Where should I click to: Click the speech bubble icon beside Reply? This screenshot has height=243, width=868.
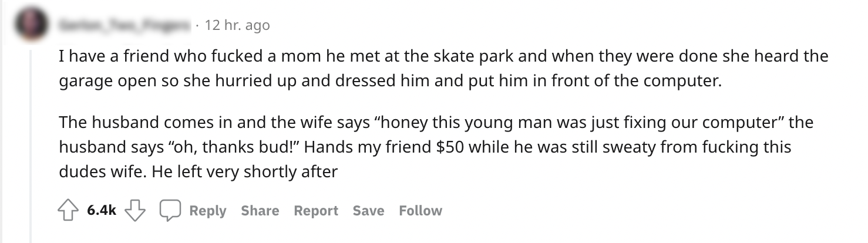tap(170, 211)
